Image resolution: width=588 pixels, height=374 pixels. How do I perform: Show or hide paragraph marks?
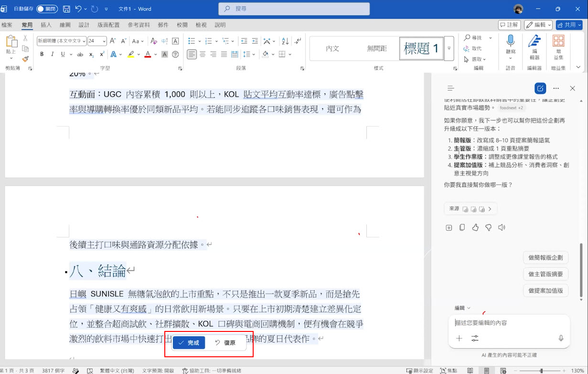coord(298,41)
